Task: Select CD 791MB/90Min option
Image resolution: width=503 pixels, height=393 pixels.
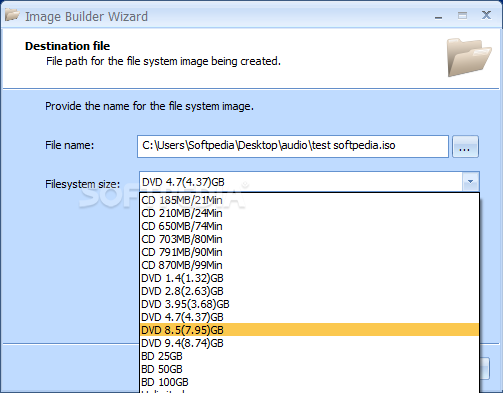Action: [309, 252]
